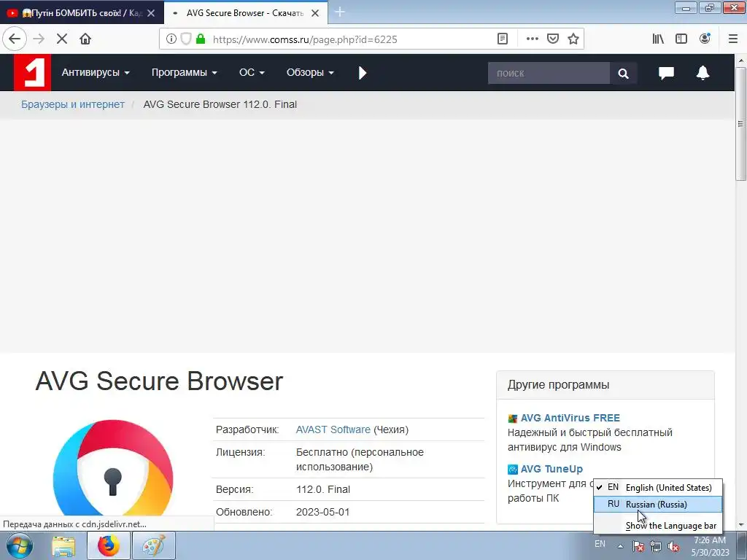Expand the Программы dropdown menu

click(x=184, y=72)
